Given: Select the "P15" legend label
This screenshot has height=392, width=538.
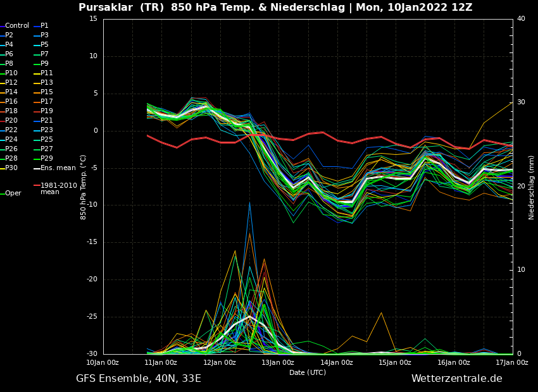Looking at the screenshot, I should coord(47,92).
